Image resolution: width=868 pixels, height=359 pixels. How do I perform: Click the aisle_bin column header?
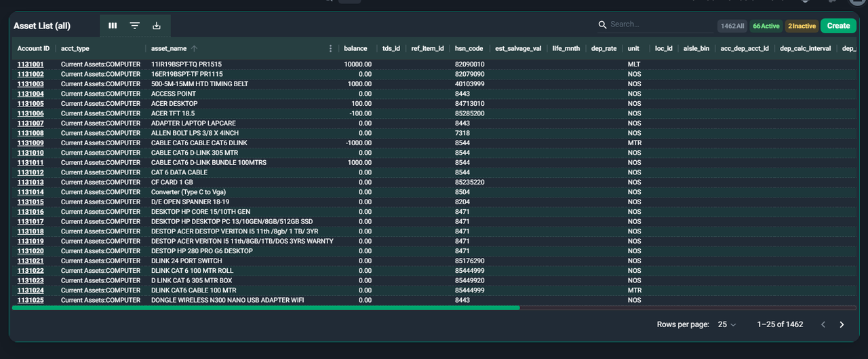(696, 49)
